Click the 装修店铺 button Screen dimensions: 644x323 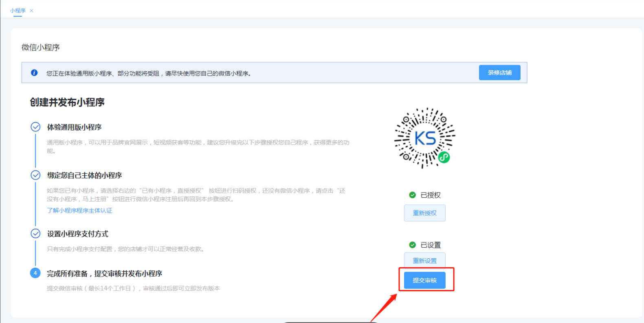coord(499,72)
